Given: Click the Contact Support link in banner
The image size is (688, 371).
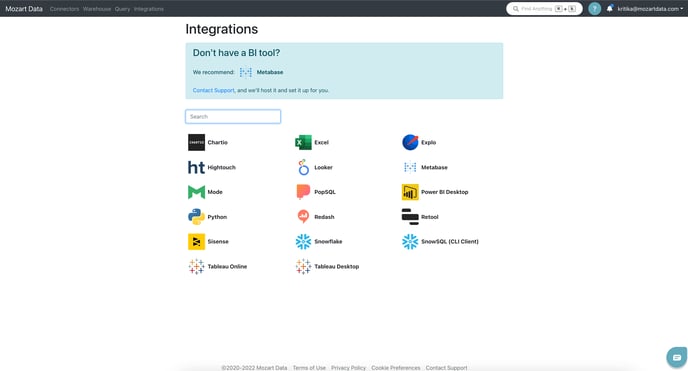Looking at the screenshot, I should coord(214,90).
